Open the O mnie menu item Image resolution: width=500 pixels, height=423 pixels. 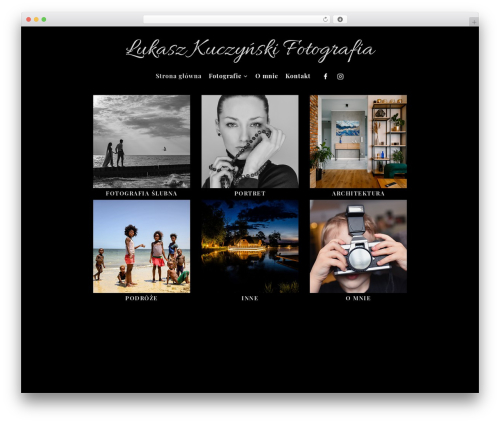266,76
